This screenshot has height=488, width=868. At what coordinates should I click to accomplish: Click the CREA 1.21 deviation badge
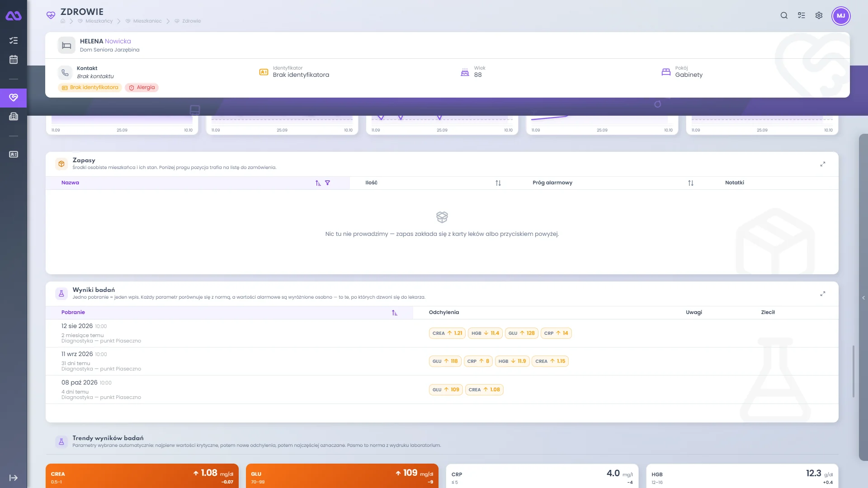pos(447,333)
